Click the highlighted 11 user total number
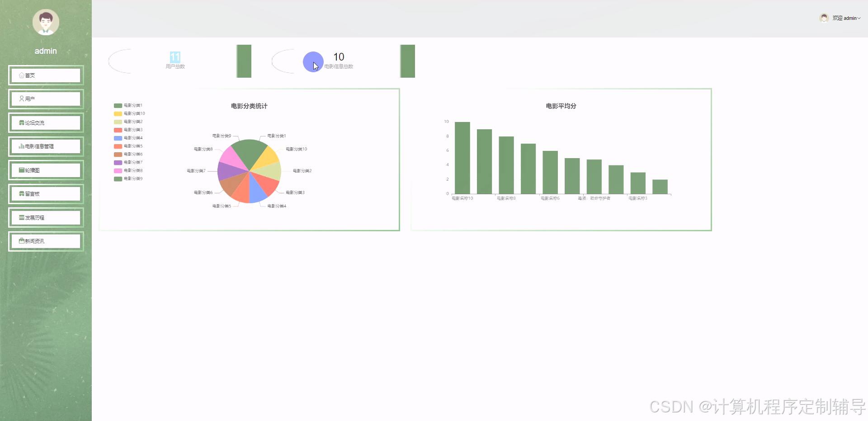This screenshot has height=421, width=868. (175, 57)
